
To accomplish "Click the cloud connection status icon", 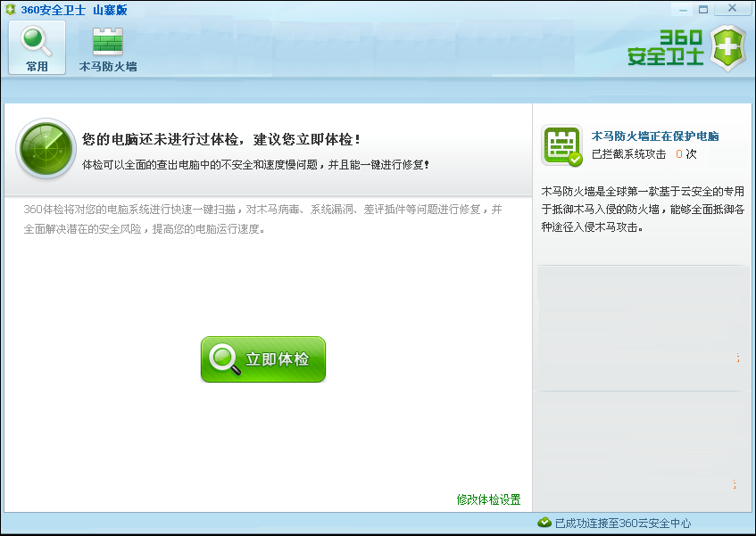I will tap(544, 523).
